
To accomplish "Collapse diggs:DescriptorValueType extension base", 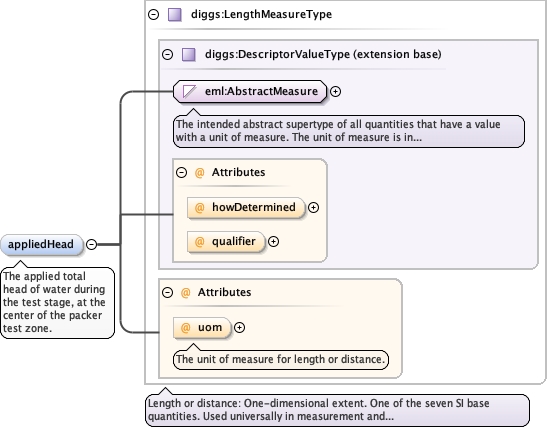I will [x=167, y=54].
